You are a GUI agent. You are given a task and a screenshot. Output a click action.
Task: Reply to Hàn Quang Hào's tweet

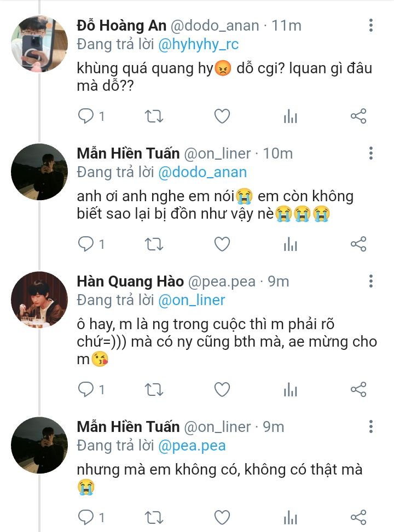[x=86, y=390]
